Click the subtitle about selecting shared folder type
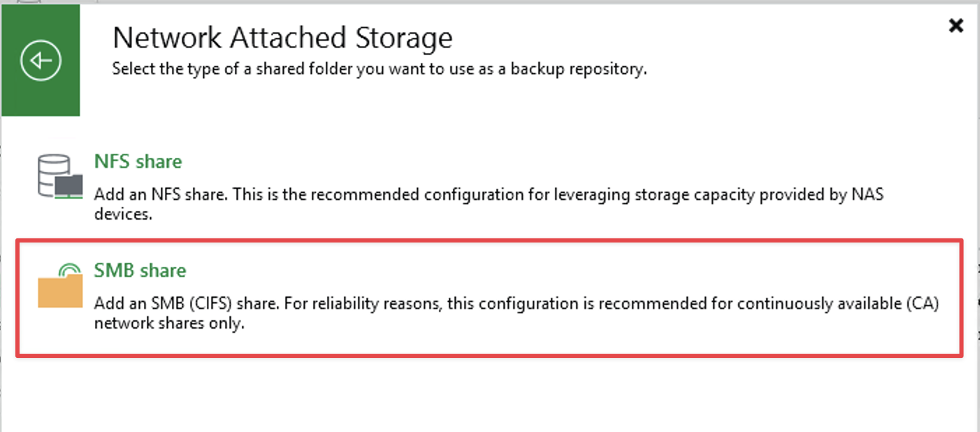 click(379, 70)
